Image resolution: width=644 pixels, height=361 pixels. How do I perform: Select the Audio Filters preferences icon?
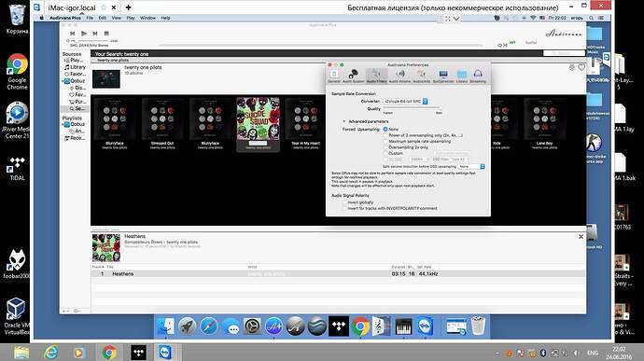(376, 76)
